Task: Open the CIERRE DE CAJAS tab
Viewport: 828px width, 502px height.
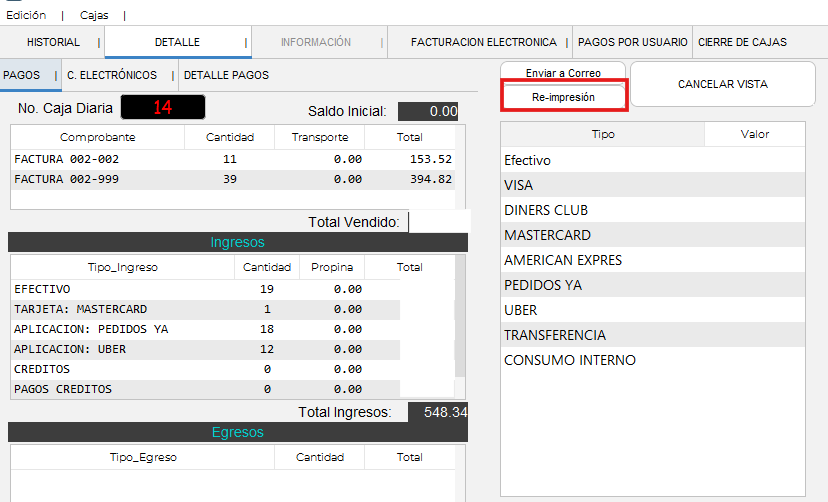Action: tap(742, 42)
